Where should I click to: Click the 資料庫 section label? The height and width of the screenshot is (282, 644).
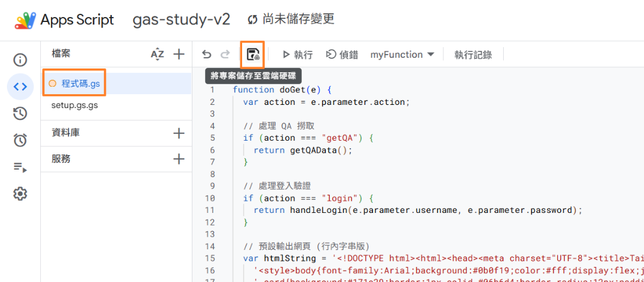(x=65, y=133)
